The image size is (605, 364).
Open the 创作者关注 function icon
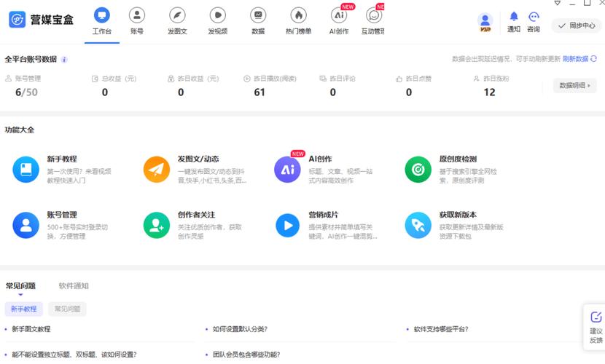(156, 226)
